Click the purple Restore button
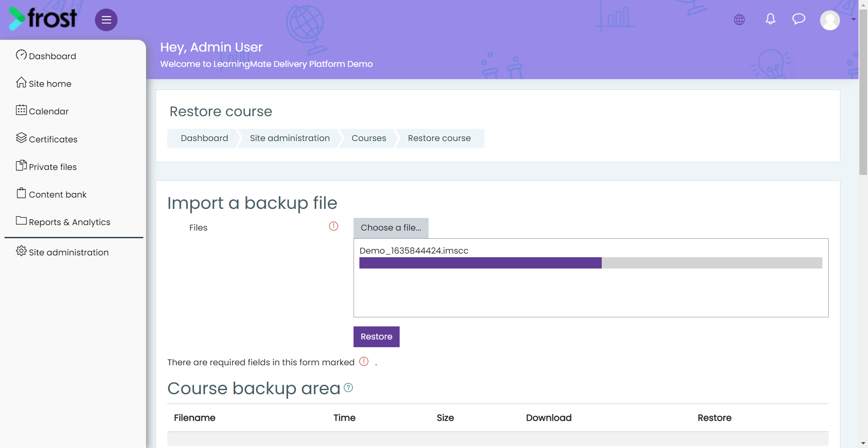This screenshot has width=868, height=448. [x=377, y=337]
